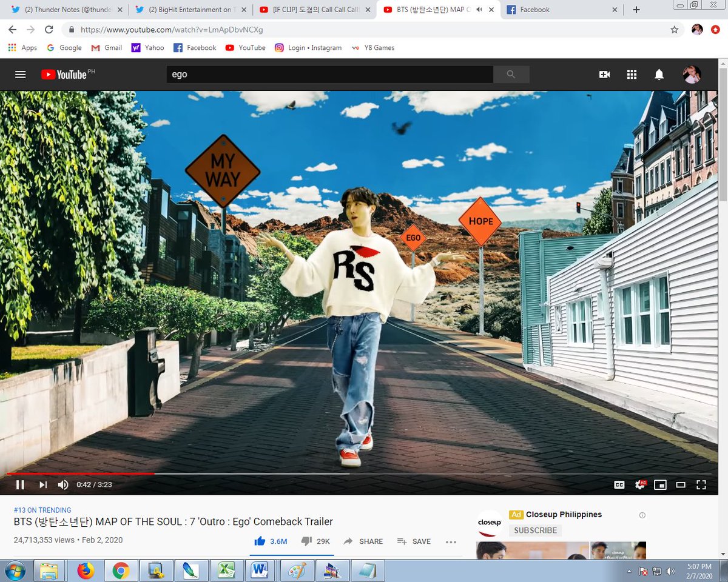728x582 pixels.
Task: Open Firefox from the taskbar
Action: click(86, 570)
